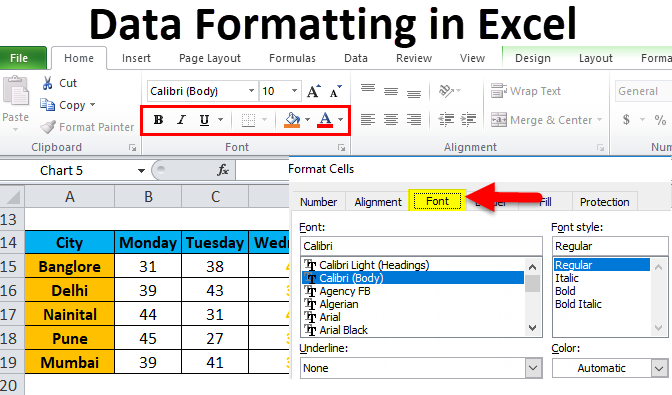This screenshot has height=395, width=672.
Task: Open General number format box
Action: [x=643, y=91]
